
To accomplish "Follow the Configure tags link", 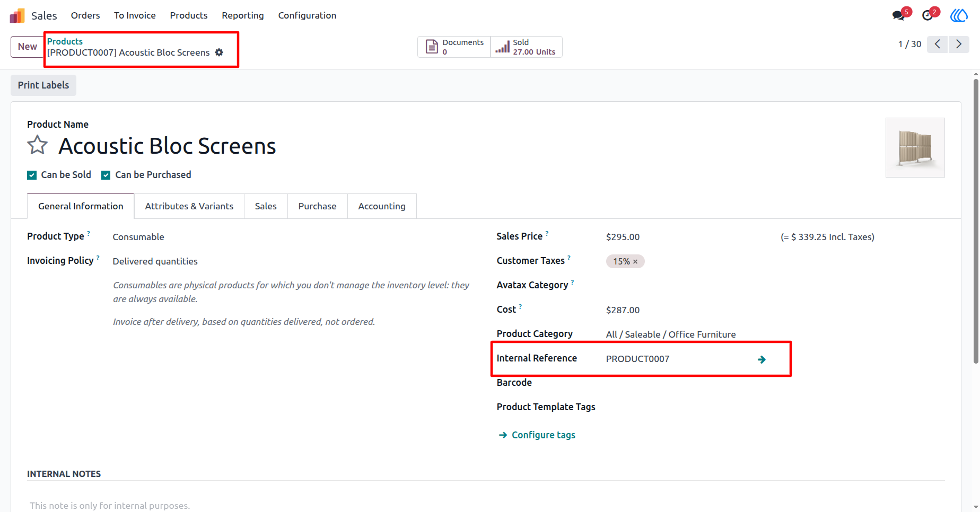I will point(537,435).
